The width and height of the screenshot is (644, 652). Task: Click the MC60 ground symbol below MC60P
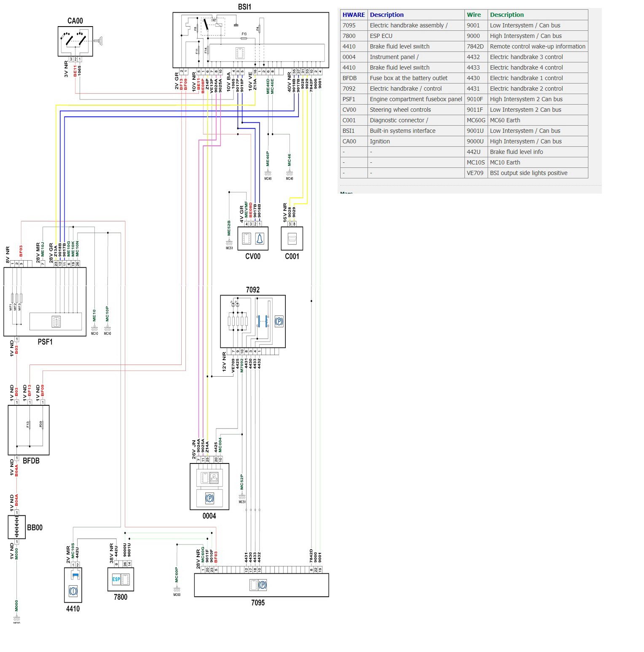click(x=177, y=590)
